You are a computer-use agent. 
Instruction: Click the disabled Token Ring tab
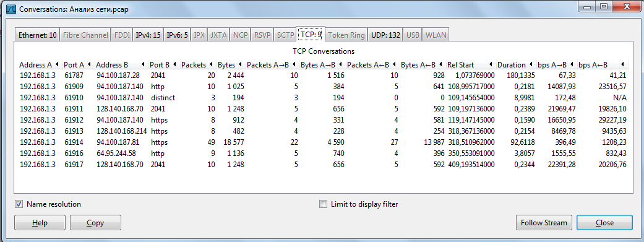coord(346,35)
